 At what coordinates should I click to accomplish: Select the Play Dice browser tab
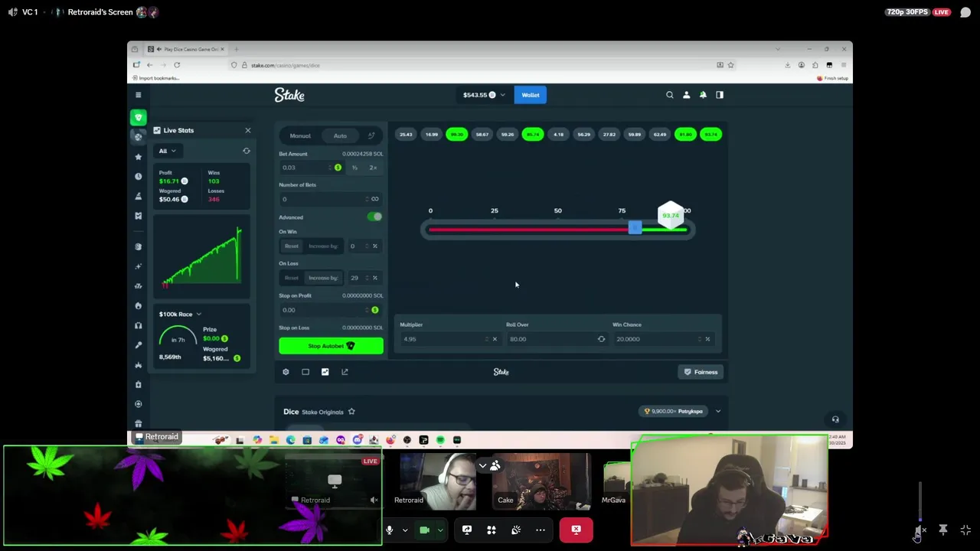tap(185, 49)
